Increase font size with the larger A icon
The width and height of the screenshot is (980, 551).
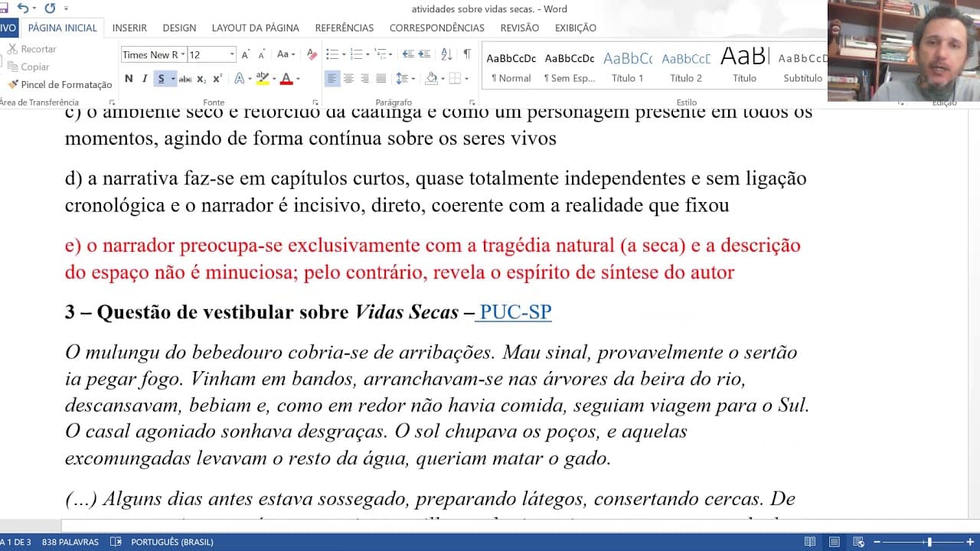(x=246, y=54)
